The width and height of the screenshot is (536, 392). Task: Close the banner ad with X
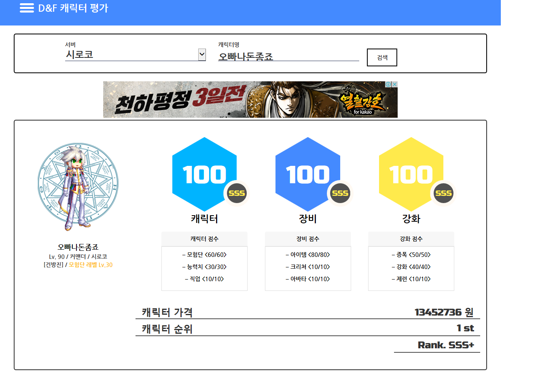tap(394, 84)
